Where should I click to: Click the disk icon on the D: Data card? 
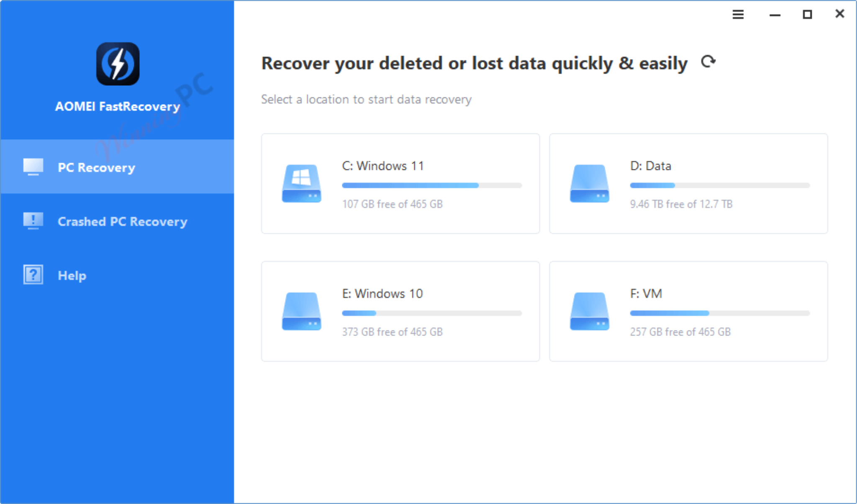(589, 184)
